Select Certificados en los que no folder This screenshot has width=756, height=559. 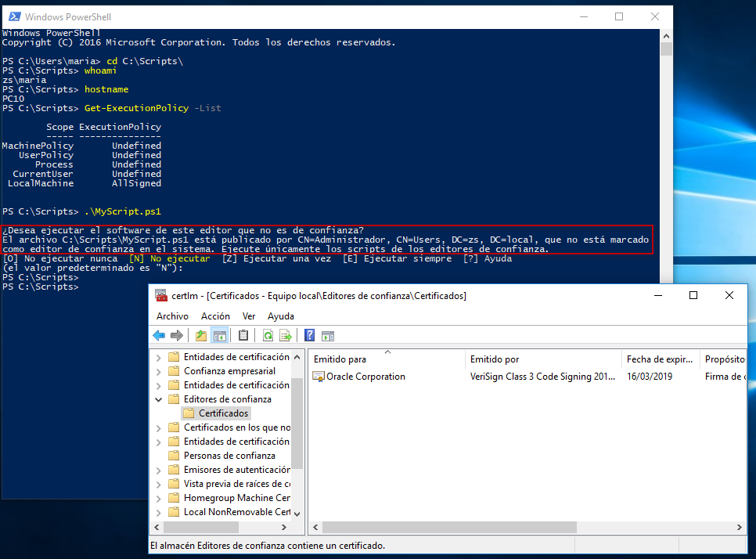(x=236, y=427)
